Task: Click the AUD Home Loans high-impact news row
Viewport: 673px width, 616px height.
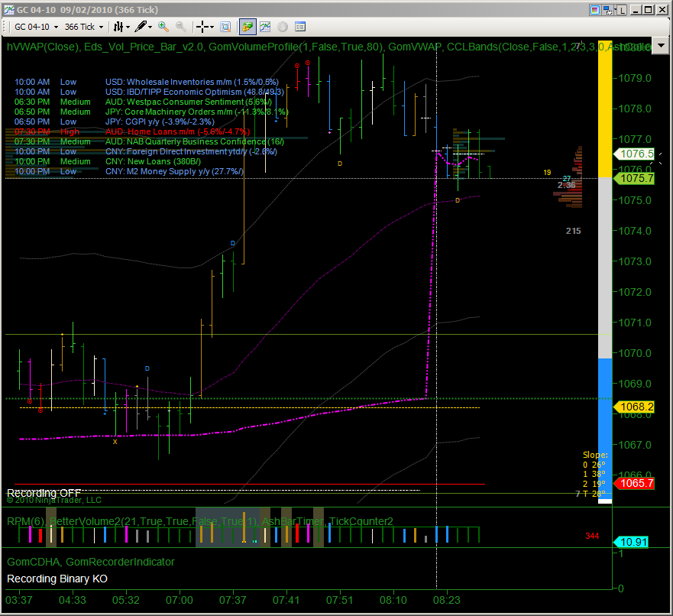Action: pyautogui.click(x=132, y=131)
